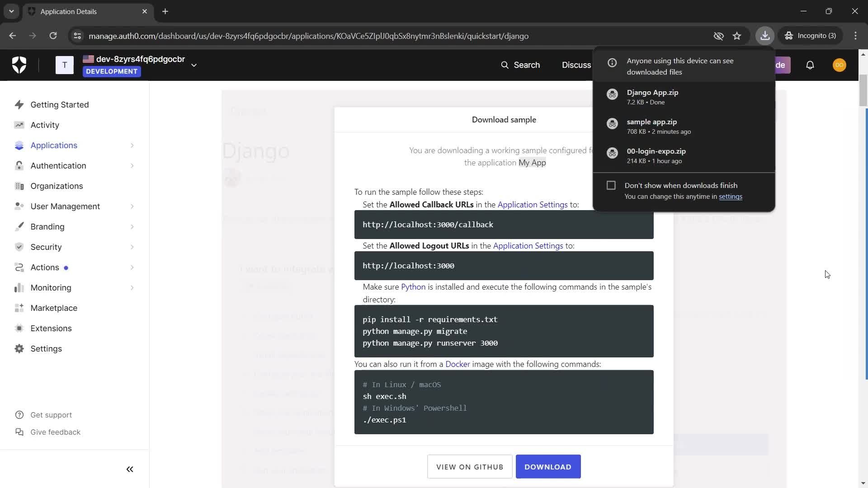Click the Organizations building icon
Viewport: 868px width, 488px height.
pos(19,186)
